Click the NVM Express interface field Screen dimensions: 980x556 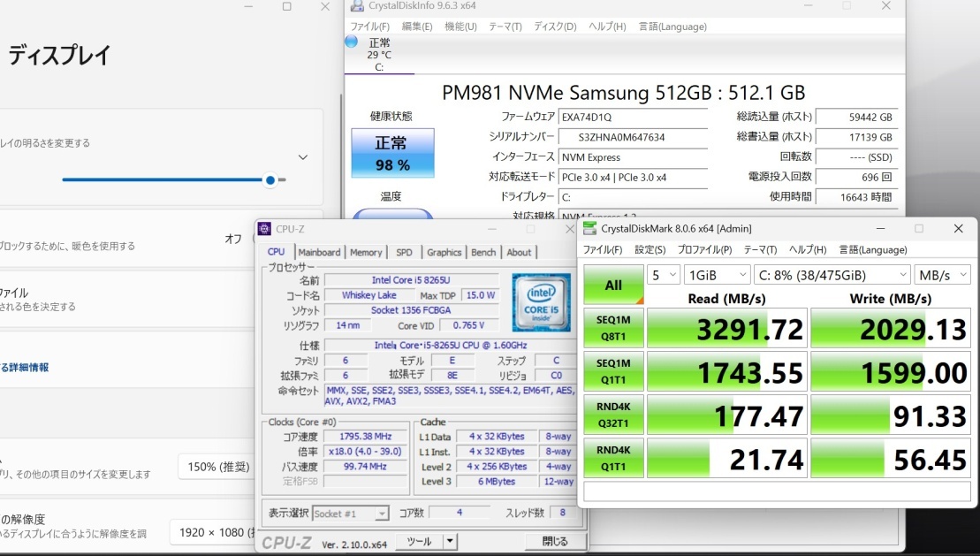coord(633,157)
